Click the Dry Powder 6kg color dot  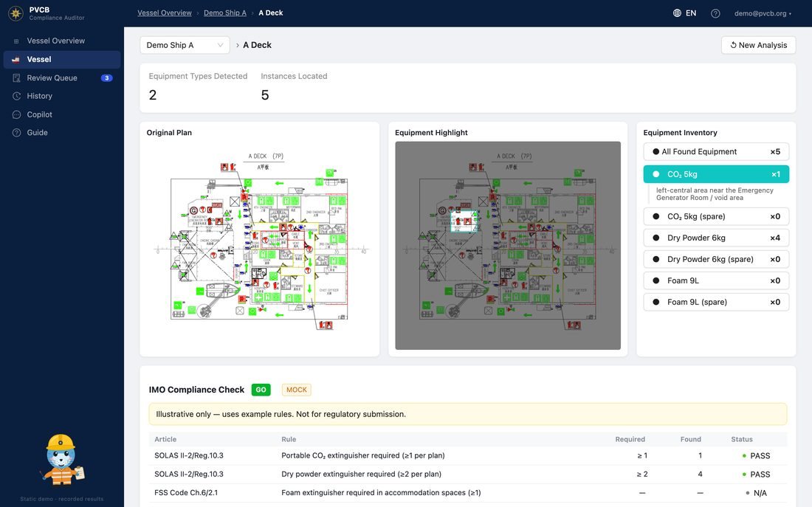(656, 238)
